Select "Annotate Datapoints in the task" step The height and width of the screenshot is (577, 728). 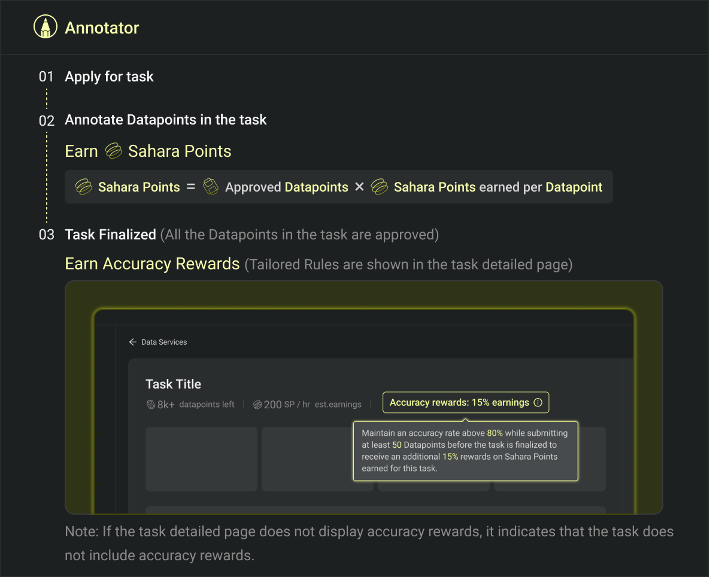(x=166, y=120)
